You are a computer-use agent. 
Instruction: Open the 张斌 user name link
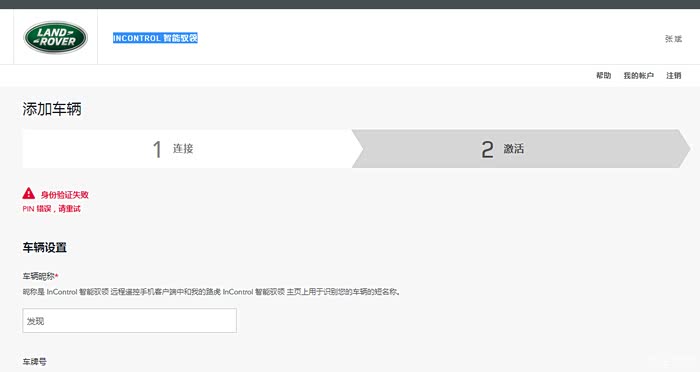673,39
